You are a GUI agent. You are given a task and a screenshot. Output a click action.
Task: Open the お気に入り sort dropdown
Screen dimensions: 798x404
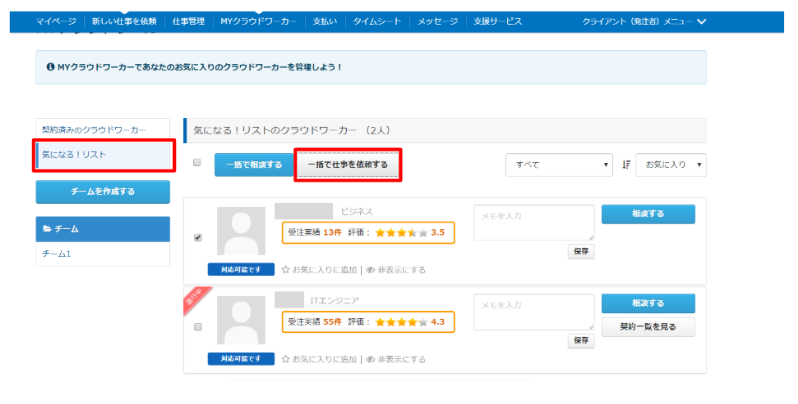tap(670, 164)
